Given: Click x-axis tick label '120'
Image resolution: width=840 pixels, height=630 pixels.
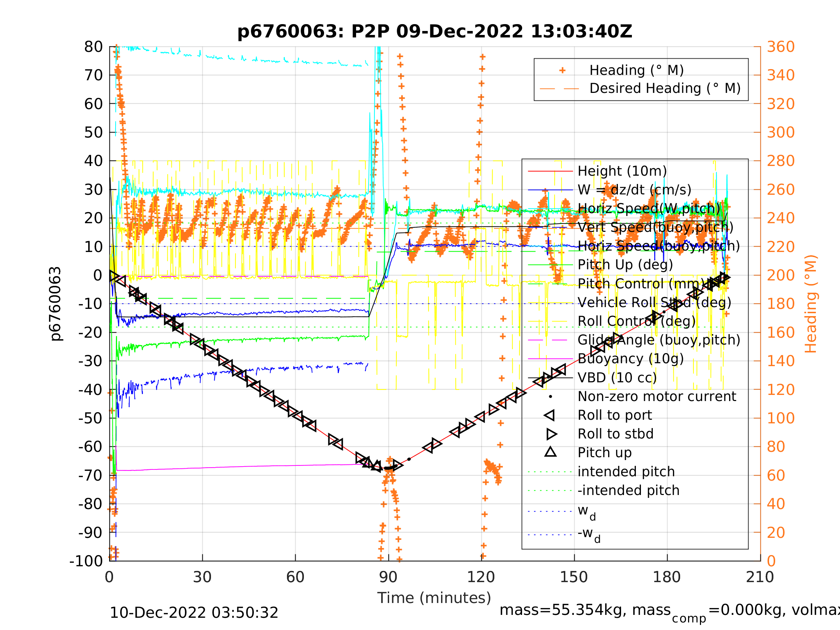Looking at the screenshot, I should tap(481, 577).
